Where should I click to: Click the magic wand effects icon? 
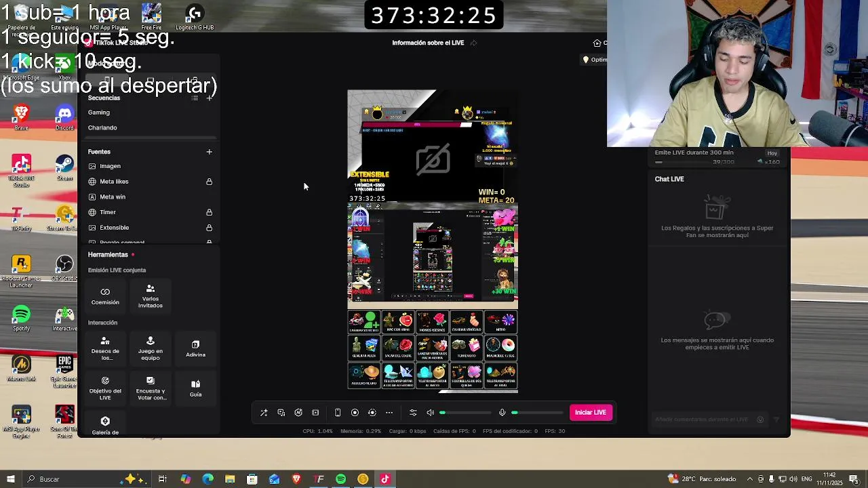[264, 412]
